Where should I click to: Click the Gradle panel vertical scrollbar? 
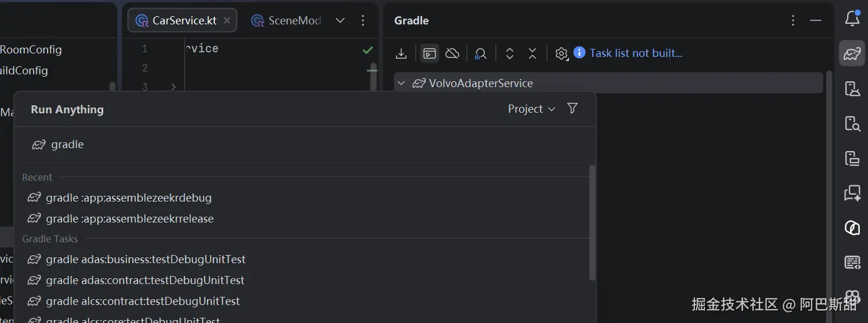point(829,196)
